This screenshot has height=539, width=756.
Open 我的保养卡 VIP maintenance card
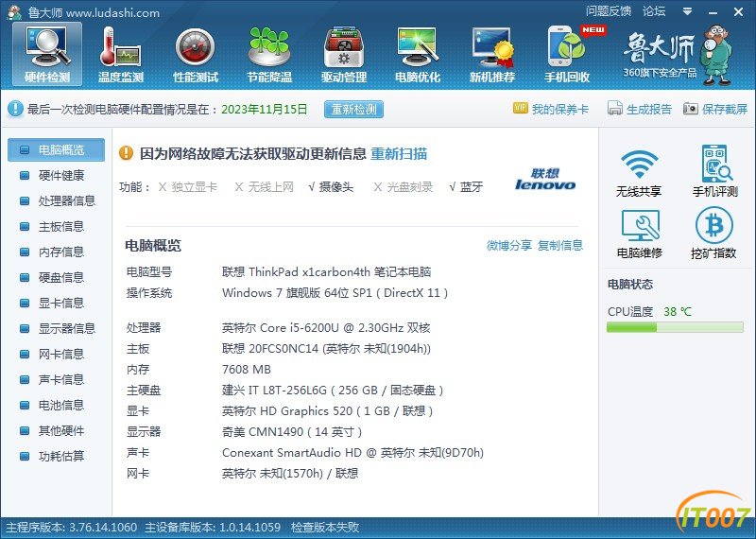(551, 109)
